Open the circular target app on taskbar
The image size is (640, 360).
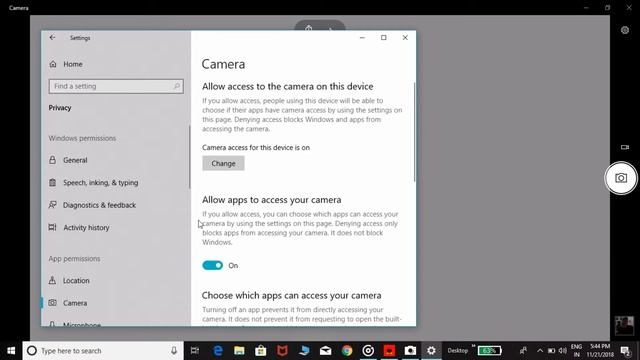click(x=368, y=351)
